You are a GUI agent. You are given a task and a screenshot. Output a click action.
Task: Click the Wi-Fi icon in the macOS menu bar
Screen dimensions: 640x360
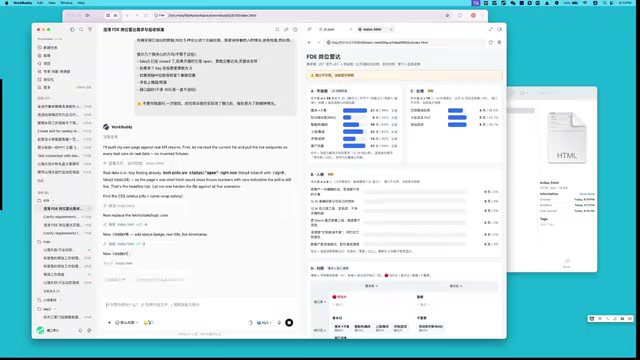tap(584, 2)
